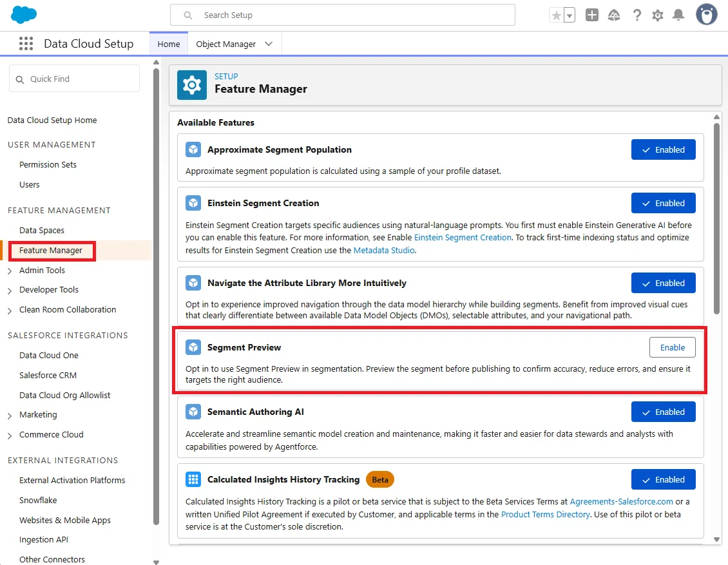Image resolution: width=728 pixels, height=565 pixels.
Task: Expand the Commerce Cloud section
Action: pos(10,436)
